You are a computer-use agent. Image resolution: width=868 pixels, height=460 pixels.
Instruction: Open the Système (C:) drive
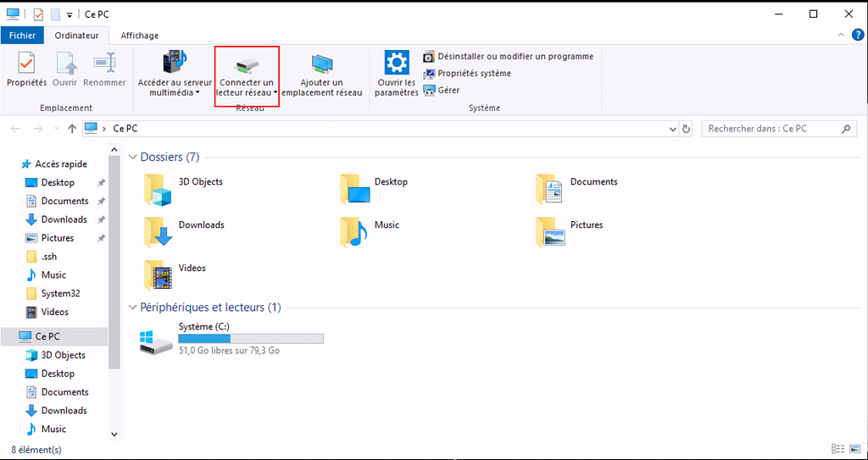[158, 341]
